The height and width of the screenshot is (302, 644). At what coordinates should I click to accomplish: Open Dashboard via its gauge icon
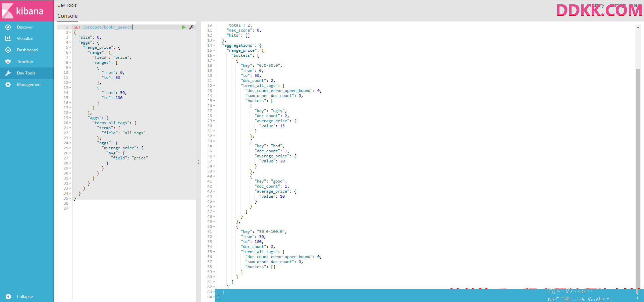tap(8, 50)
